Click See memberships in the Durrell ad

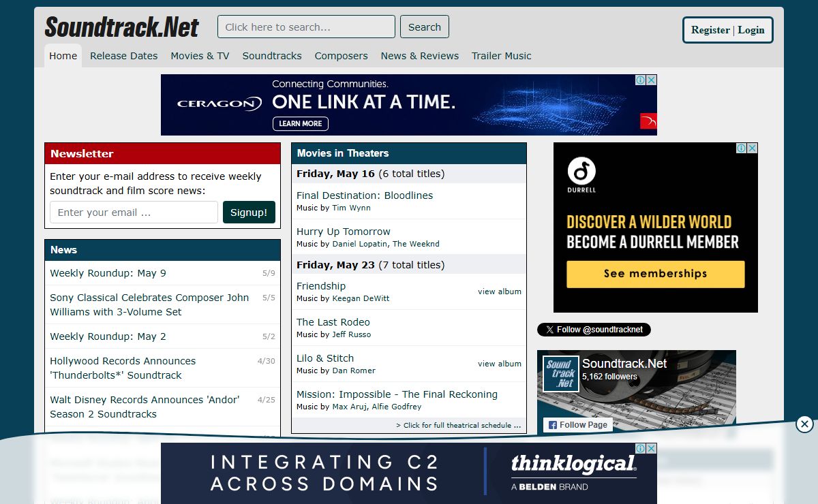pos(656,274)
